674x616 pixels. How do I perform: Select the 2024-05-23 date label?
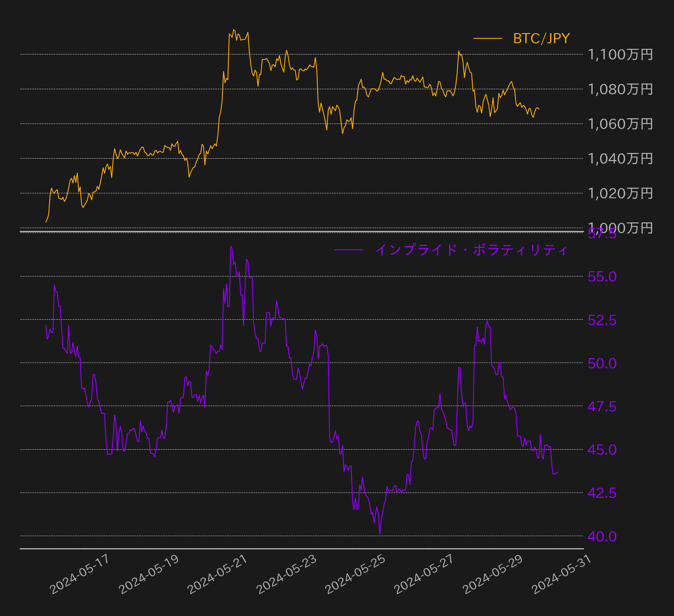click(286, 574)
